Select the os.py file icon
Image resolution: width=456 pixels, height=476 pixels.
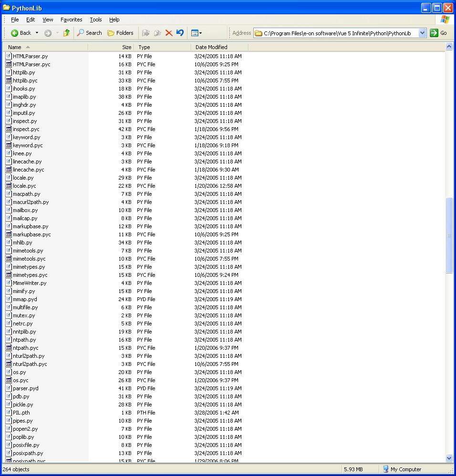click(9, 372)
